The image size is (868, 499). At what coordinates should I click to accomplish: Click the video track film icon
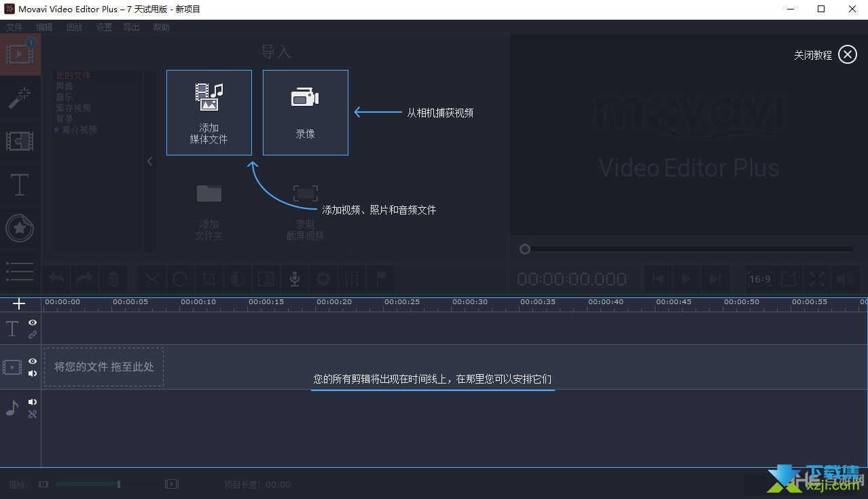pos(12,367)
